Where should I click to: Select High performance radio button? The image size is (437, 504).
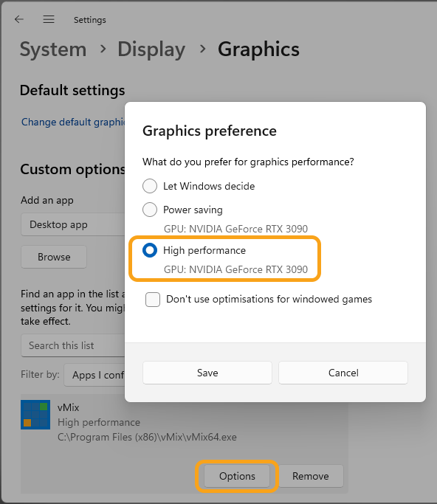150,250
